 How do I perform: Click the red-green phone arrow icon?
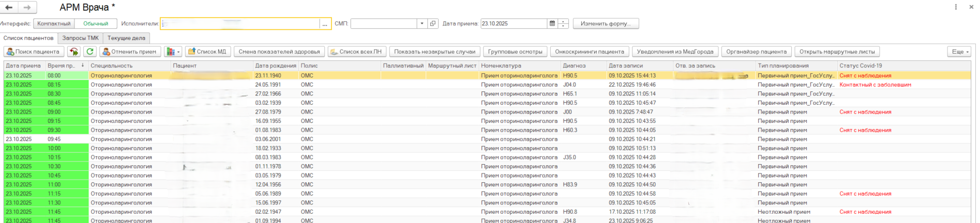[74, 52]
